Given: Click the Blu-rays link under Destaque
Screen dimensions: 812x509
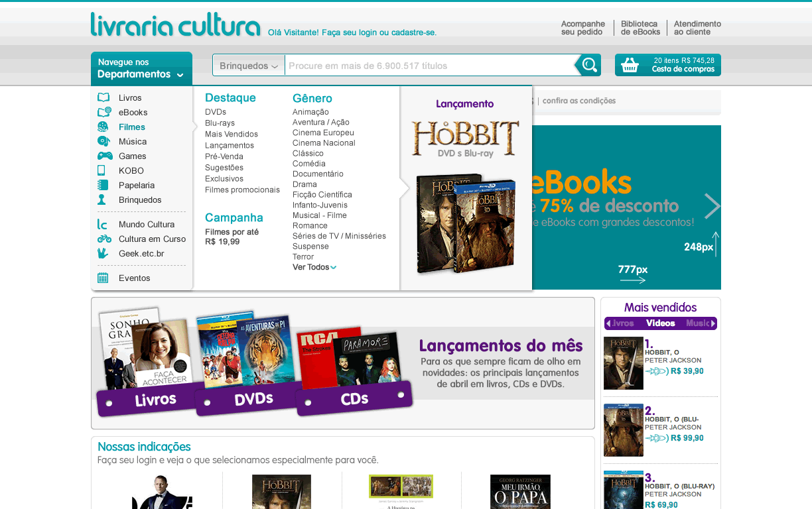Looking at the screenshot, I should pos(220,123).
